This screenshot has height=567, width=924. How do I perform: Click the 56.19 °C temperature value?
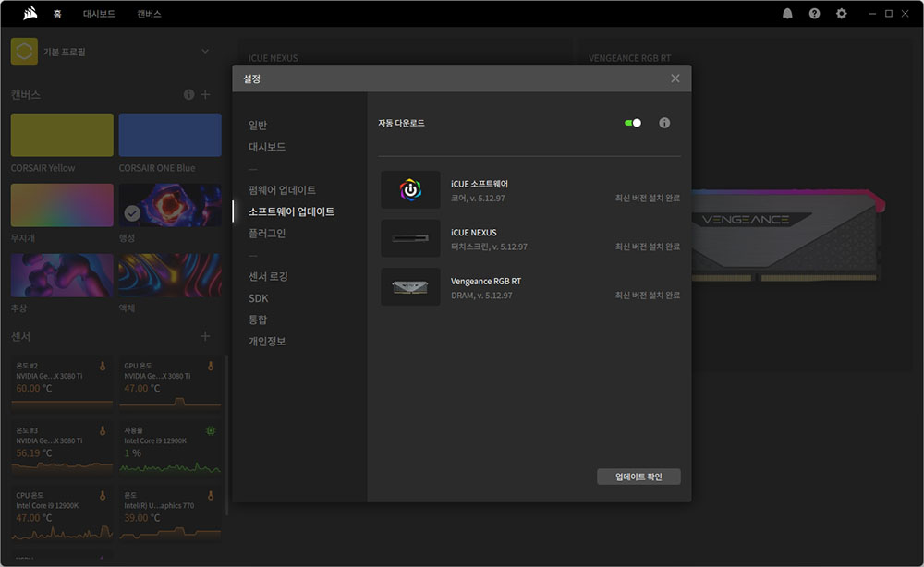34,452
